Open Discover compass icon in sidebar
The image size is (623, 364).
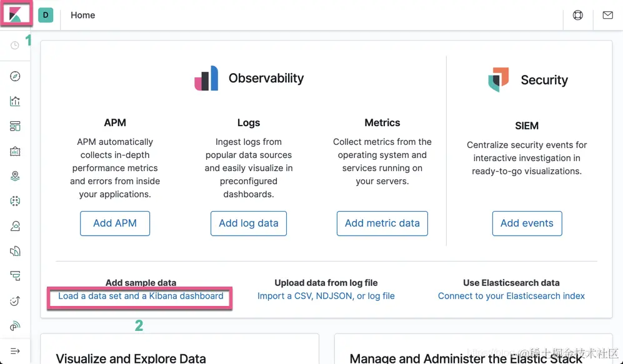coord(15,76)
